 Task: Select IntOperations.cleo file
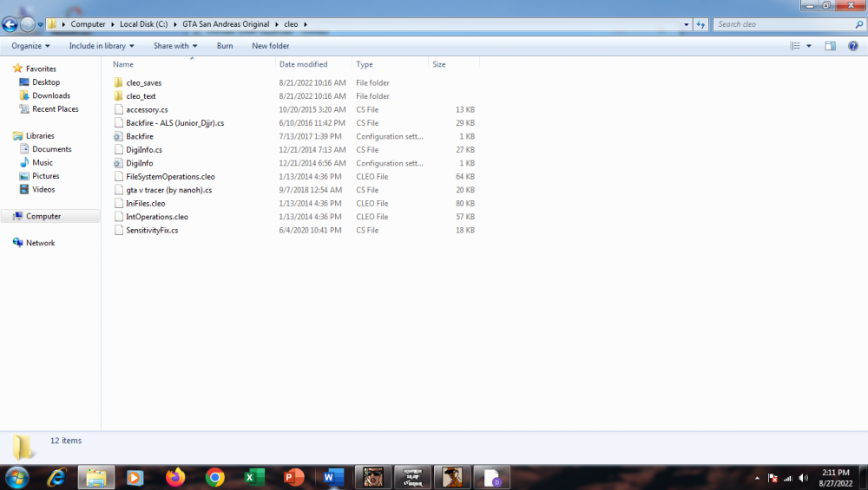point(157,217)
